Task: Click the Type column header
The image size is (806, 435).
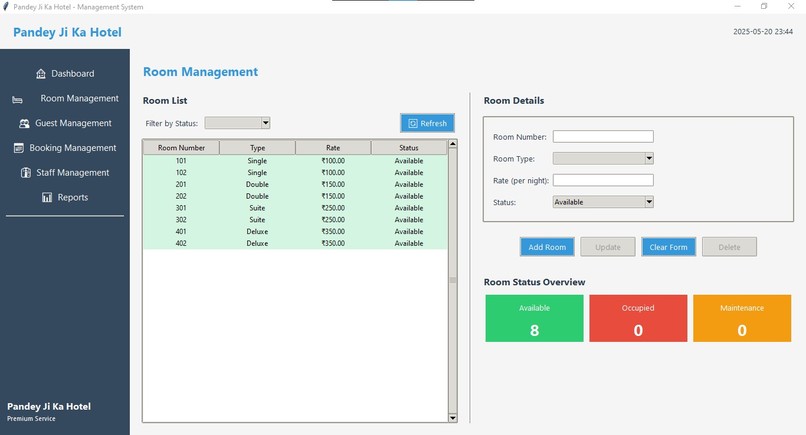Action: click(257, 148)
